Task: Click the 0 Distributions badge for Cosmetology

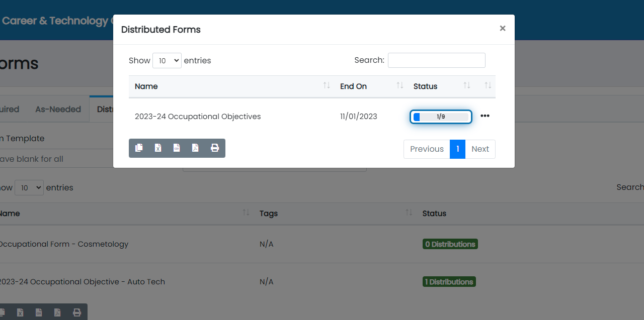Action: (x=450, y=244)
